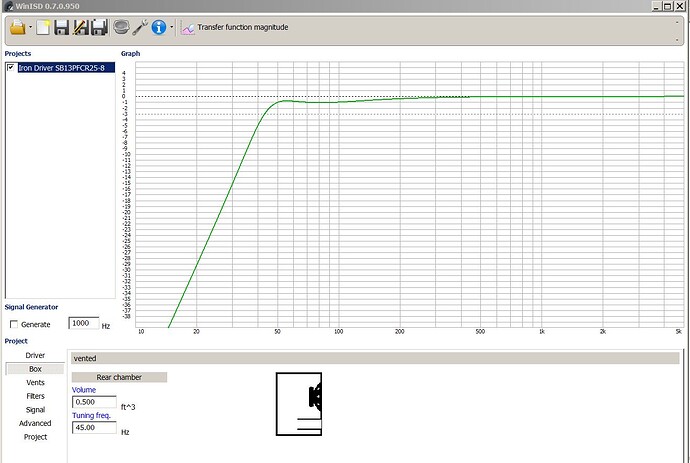Click the Volume input field showing 0.500
This screenshot has width=690, height=463.
click(x=94, y=402)
